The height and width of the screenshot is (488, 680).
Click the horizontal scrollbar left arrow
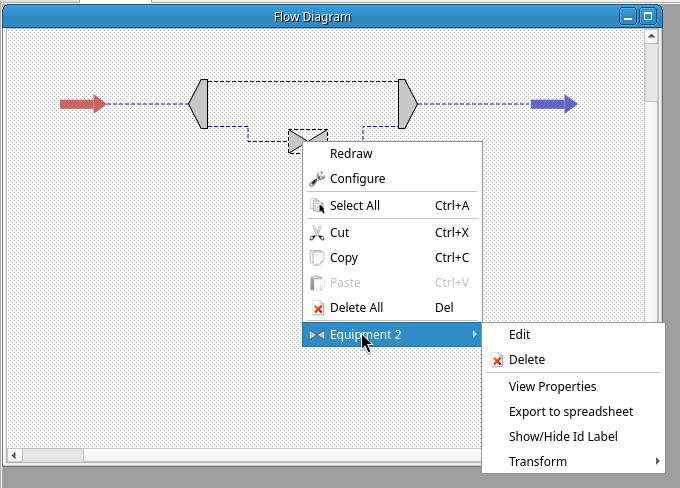coord(14,455)
